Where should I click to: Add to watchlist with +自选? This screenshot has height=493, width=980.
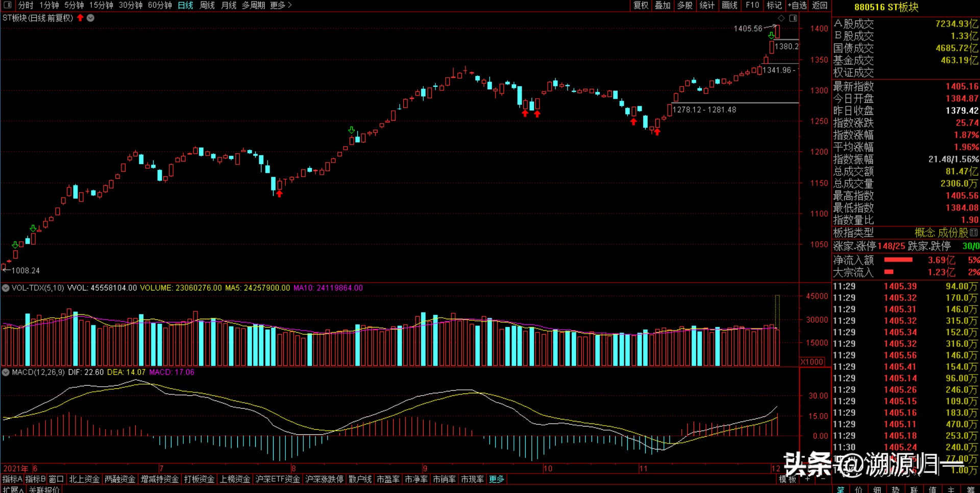(x=797, y=5)
